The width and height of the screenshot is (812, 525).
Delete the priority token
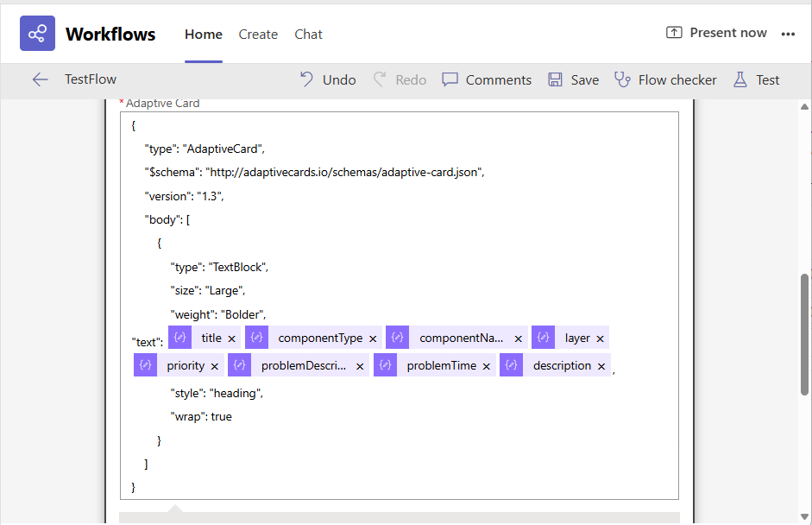pos(214,366)
